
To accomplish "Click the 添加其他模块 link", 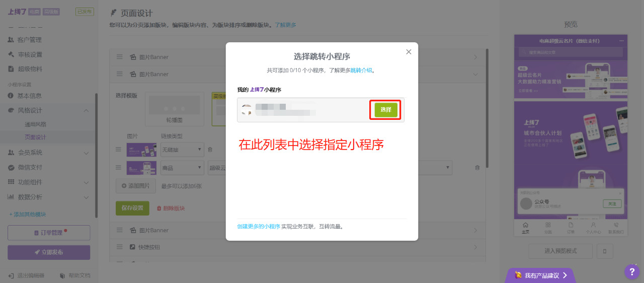I will pos(27,214).
